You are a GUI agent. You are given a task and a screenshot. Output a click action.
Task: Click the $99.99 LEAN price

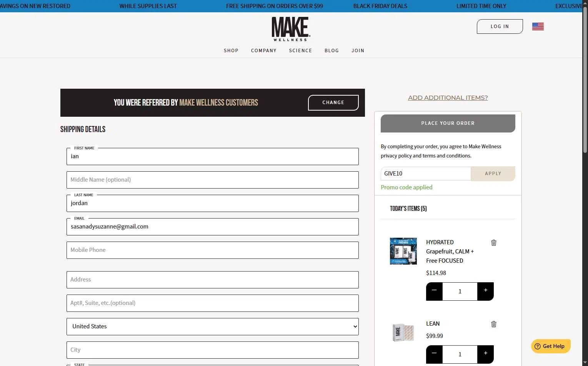coord(435,336)
